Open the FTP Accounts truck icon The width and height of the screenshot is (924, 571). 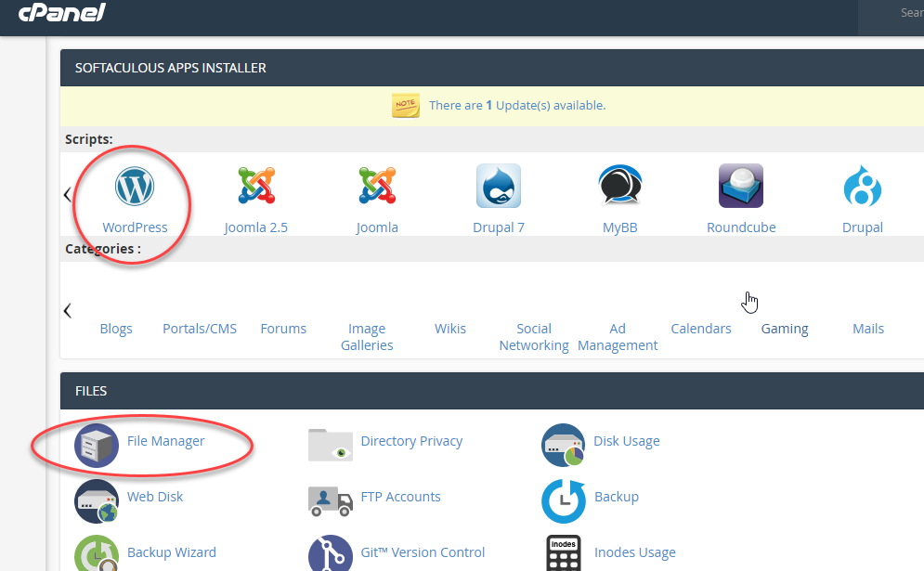pos(331,501)
